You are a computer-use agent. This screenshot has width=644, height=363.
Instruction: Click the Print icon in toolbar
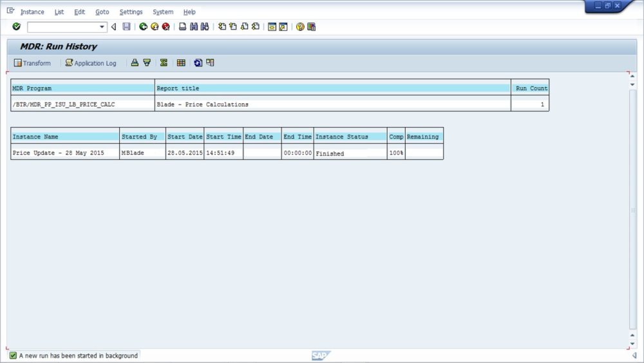[x=182, y=26]
